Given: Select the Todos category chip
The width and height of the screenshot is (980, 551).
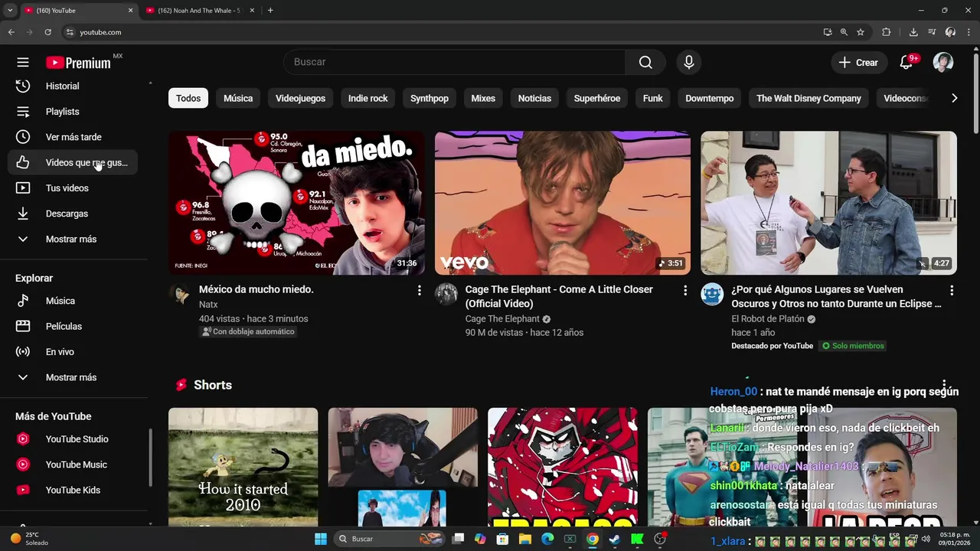Looking at the screenshot, I should 188,98.
